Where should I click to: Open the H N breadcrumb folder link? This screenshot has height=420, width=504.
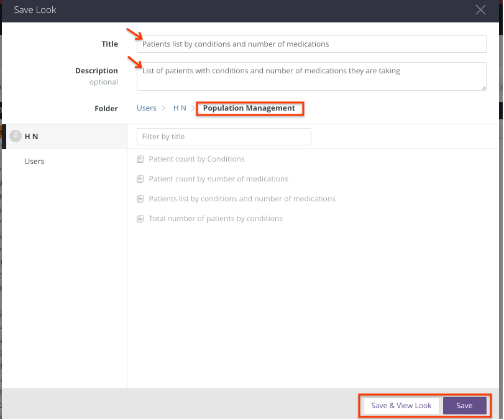pyautogui.click(x=180, y=108)
